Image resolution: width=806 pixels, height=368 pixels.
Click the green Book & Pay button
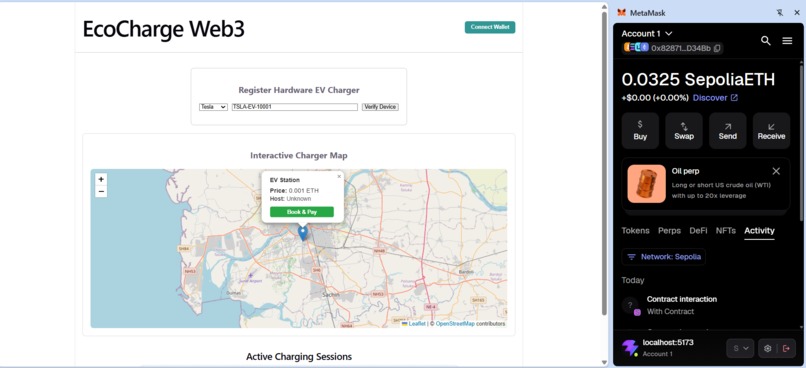[x=302, y=212]
